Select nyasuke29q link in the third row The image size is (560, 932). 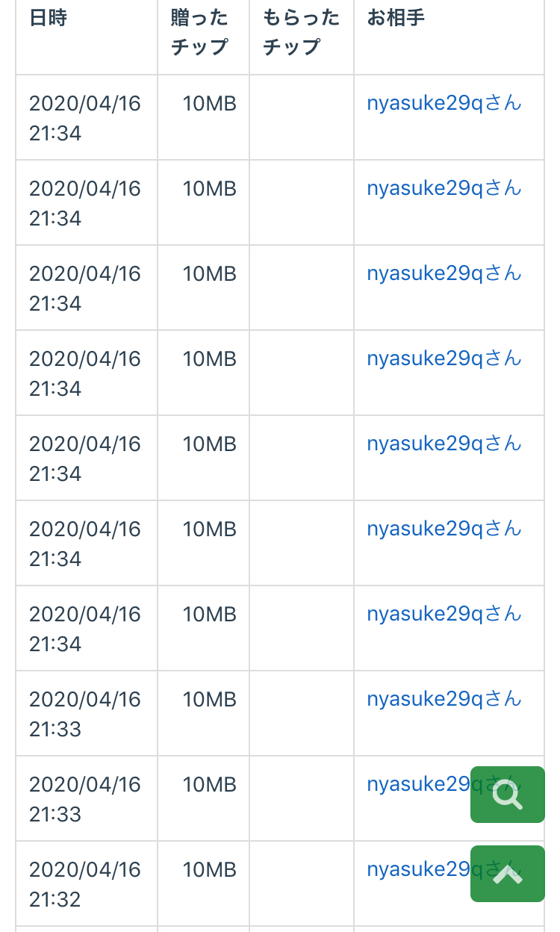click(x=444, y=273)
